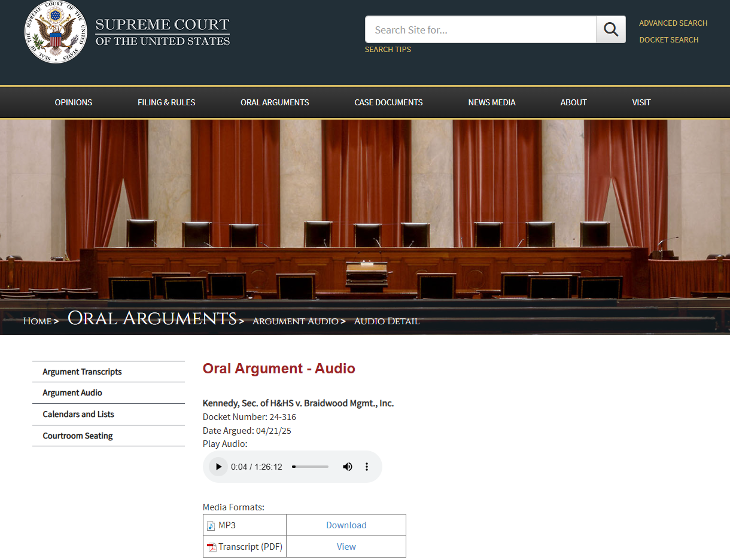Open the About menu
Viewport: 730px width, 560px height.
[x=573, y=102]
